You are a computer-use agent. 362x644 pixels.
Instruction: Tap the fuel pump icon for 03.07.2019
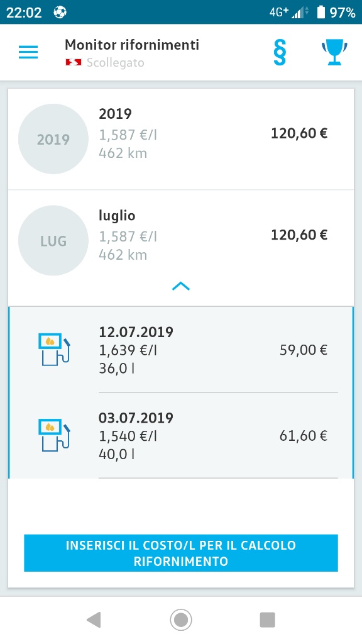pos(54,435)
